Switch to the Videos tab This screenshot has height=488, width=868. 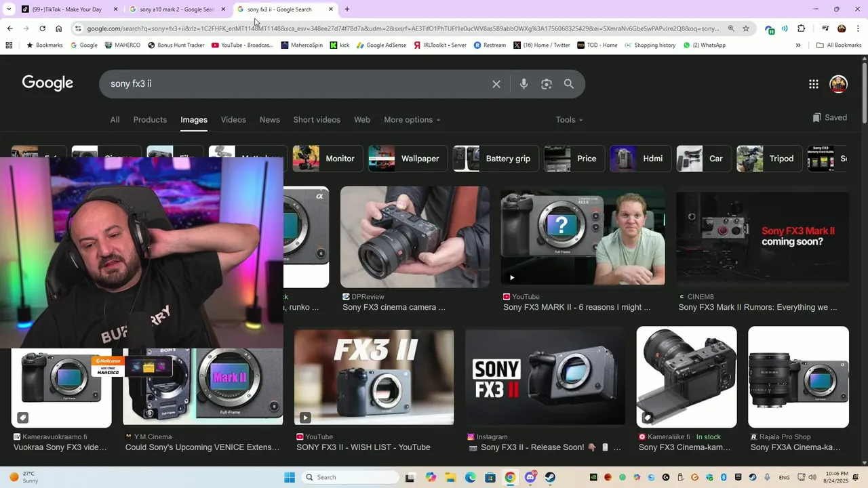pyautogui.click(x=233, y=120)
